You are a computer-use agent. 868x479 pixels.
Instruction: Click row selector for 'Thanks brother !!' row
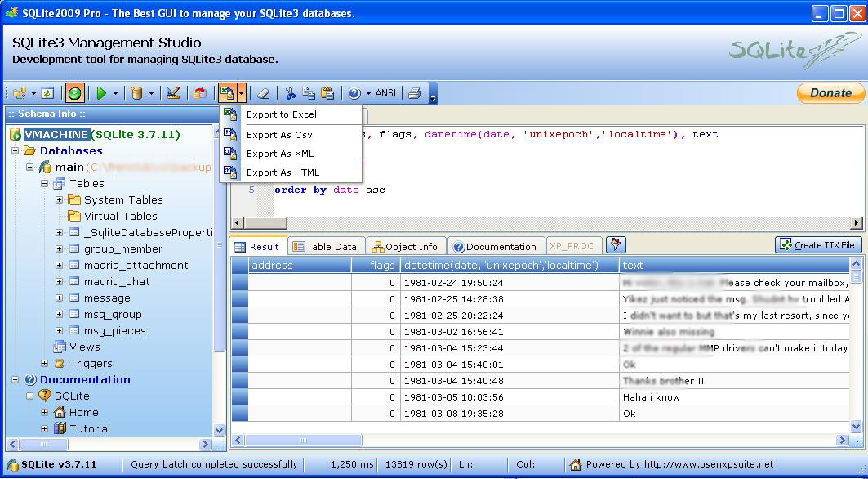point(240,381)
